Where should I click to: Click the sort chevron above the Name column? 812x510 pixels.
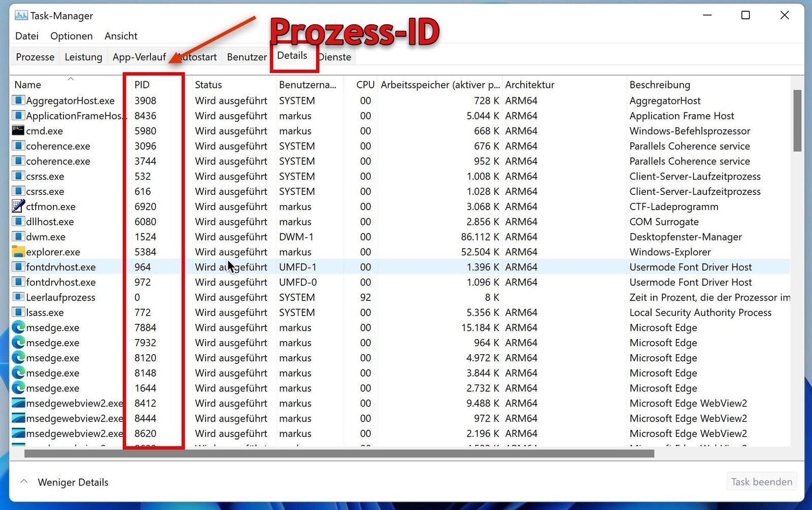71,79
